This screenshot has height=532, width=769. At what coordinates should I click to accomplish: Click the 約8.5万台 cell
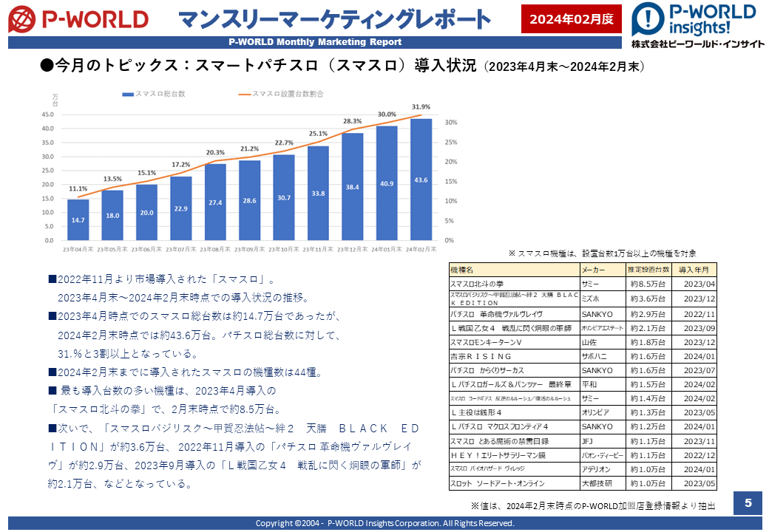[x=648, y=284]
